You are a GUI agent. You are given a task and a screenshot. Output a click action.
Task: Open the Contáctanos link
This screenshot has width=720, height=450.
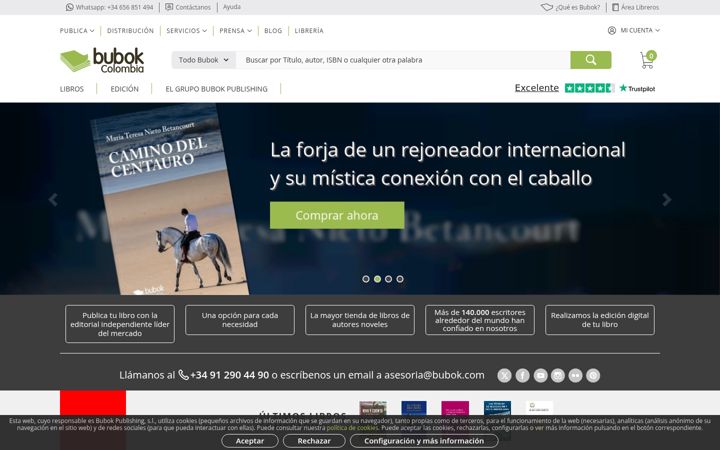click(x=188, y=7)
